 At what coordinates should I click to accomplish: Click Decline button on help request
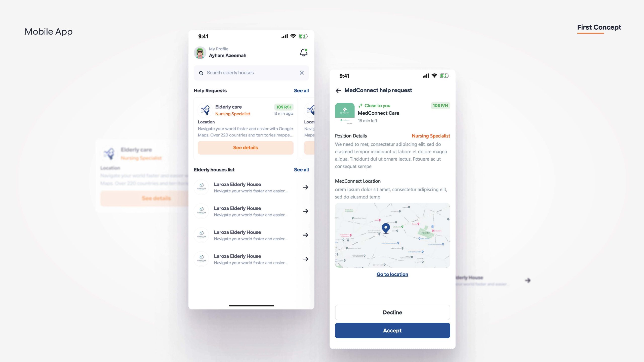(392, 312)
